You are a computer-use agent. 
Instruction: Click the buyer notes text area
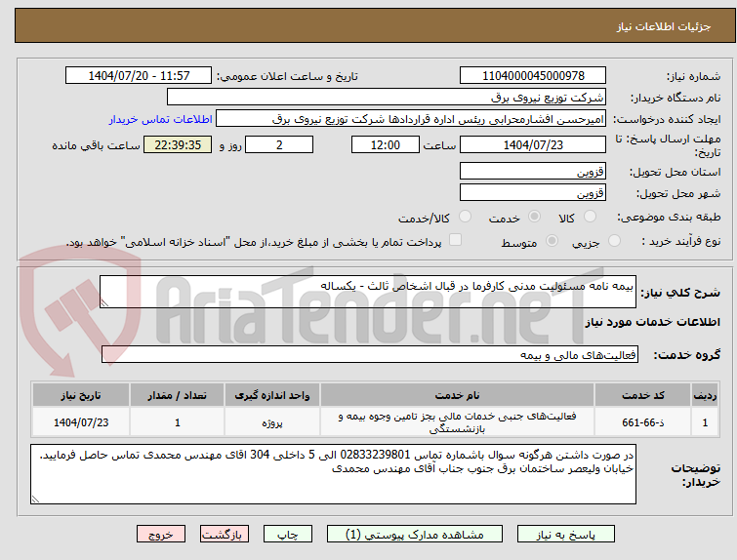(x=333, y=474)
